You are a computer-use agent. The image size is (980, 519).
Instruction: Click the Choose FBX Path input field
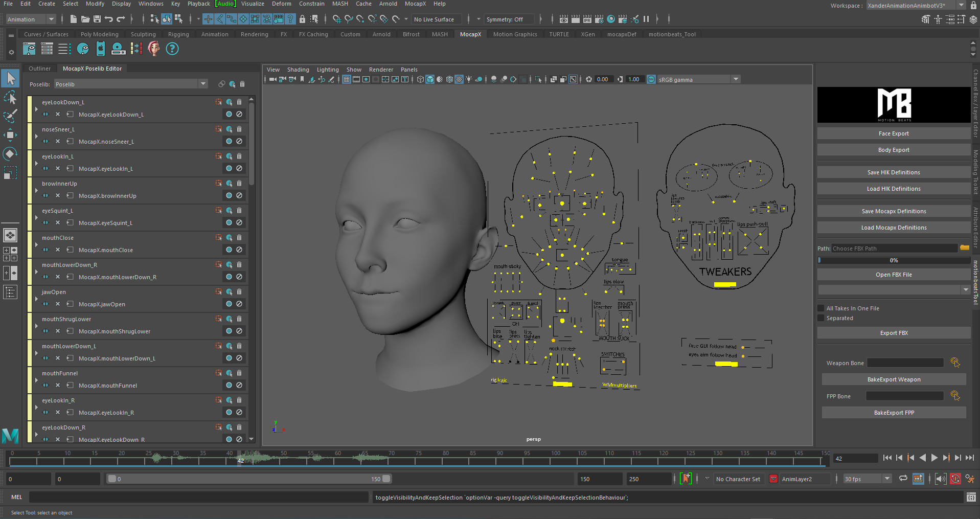point(894,249)
